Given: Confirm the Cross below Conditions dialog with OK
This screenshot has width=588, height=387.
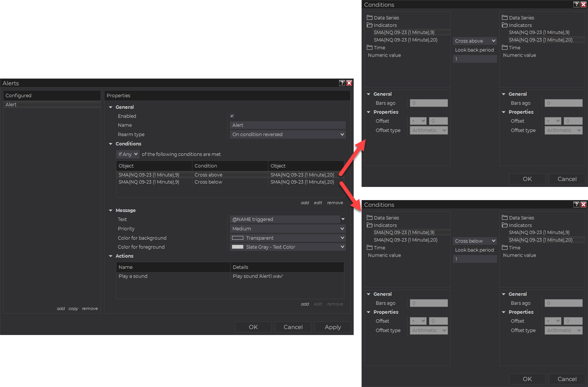Looking at the screenshot, I should coord(527,379).
